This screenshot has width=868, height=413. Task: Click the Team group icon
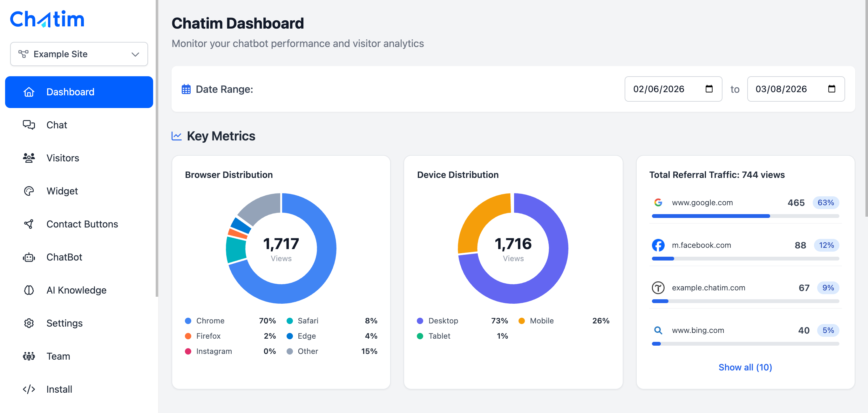tap(29, 356)
